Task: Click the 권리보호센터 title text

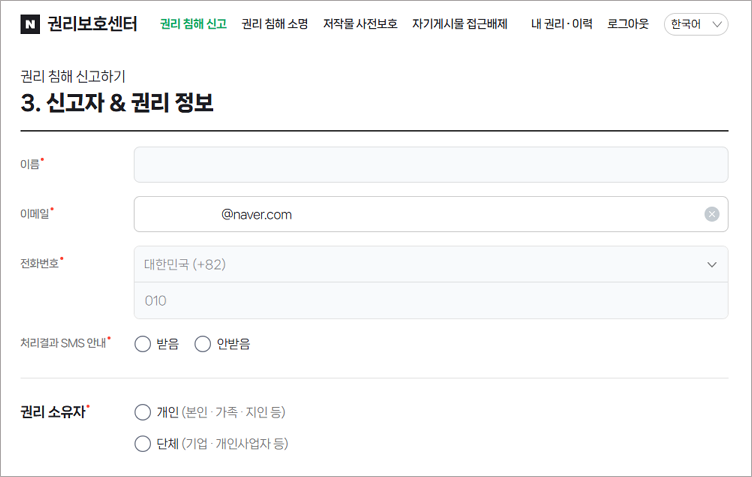Action: pyautogui.click(x=92, y=24)
